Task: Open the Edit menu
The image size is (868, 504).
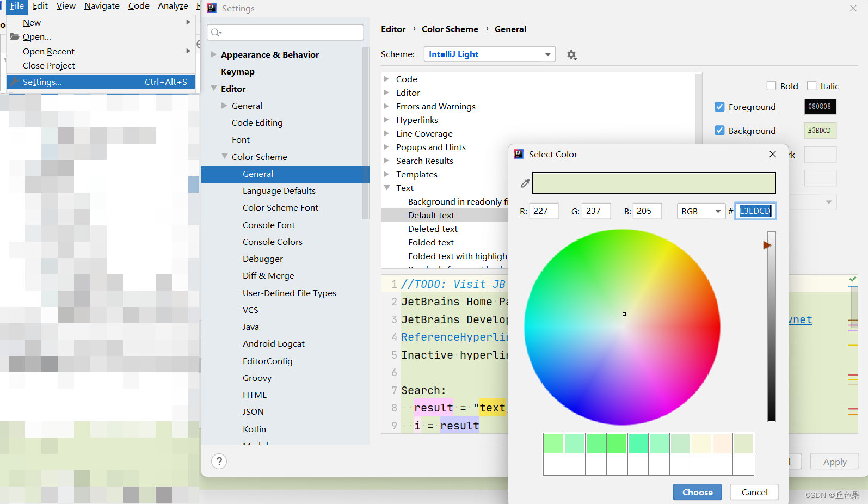Action: [40, 6]
